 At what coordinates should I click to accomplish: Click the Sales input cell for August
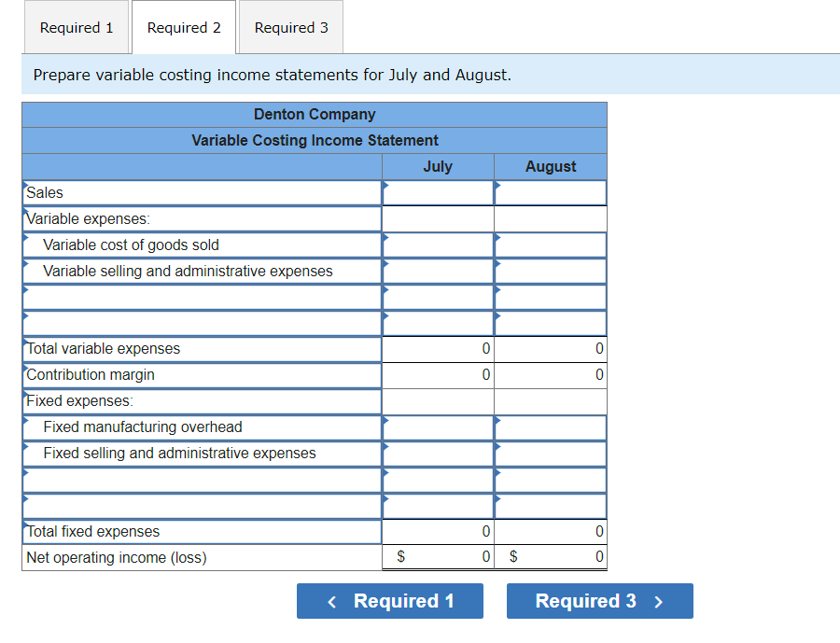click(550, 192)
